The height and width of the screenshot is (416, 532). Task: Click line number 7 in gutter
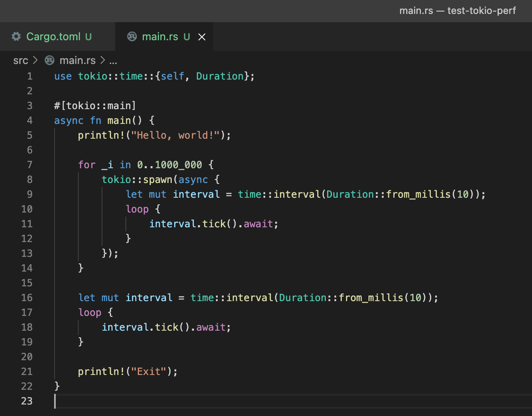pyautogui.click(x=30, y=165)
